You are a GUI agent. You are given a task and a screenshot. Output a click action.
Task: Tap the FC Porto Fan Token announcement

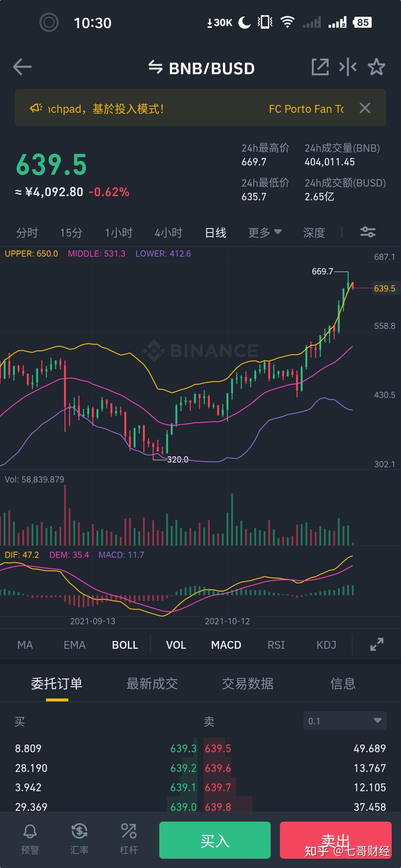(x=306, y=109)
